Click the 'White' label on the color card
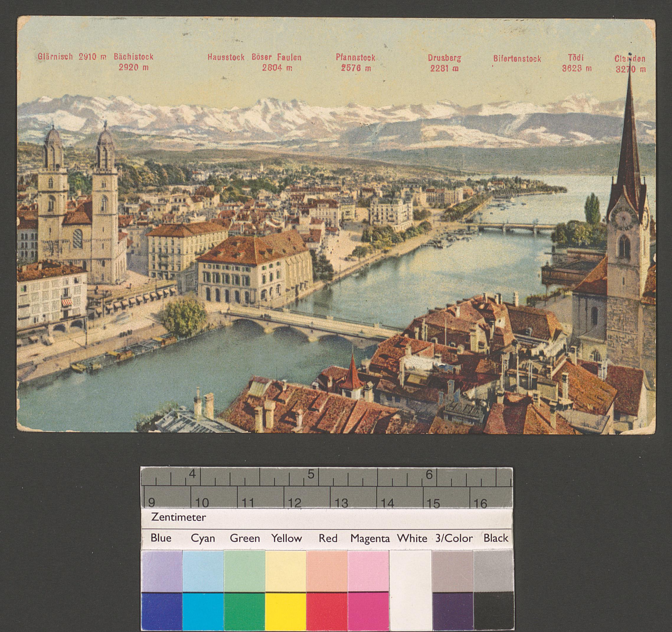This screenshot has width=672, height=632. coord(412,538)
